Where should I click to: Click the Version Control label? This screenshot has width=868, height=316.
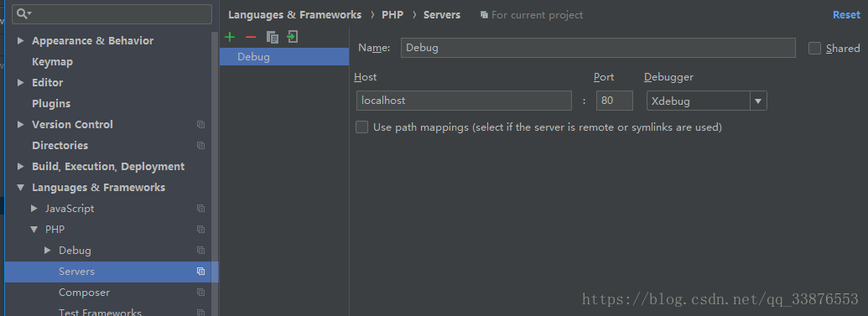point(72,125)
